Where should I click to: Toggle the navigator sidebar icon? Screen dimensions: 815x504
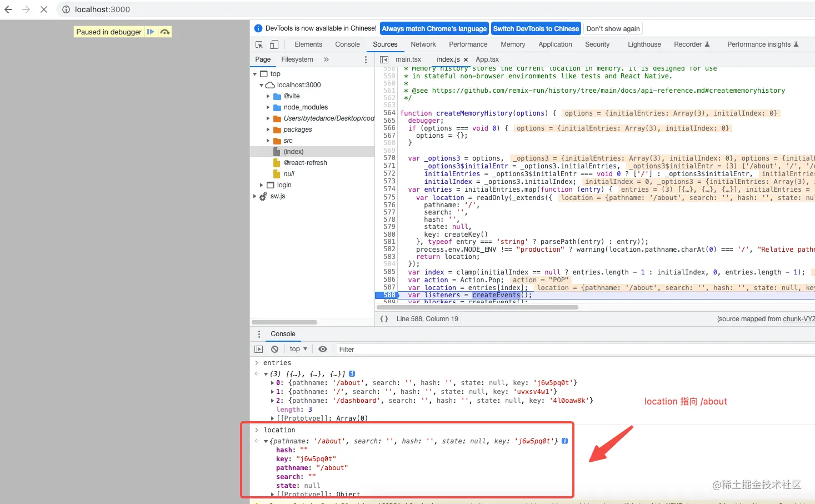pos(384,59)
